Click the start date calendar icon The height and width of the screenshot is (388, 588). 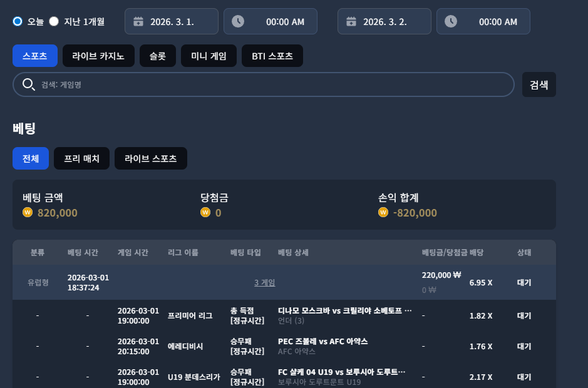tap(138, 21)
